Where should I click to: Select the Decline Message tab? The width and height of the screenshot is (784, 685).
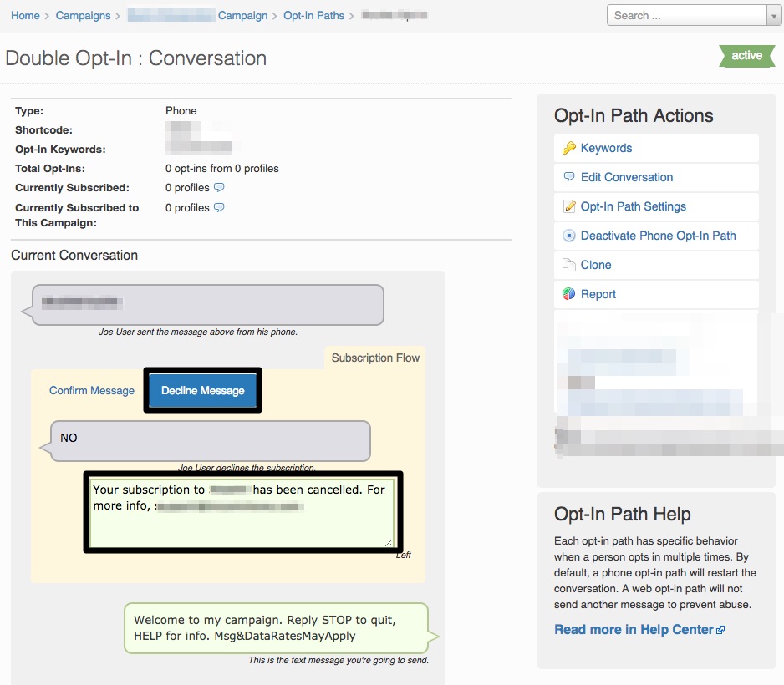(202, 390)
